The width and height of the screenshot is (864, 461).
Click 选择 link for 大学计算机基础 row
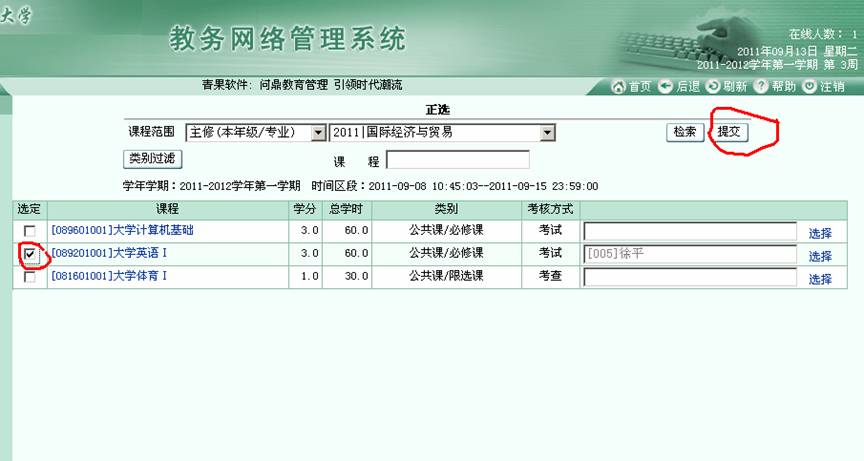(x=820, y=232)
